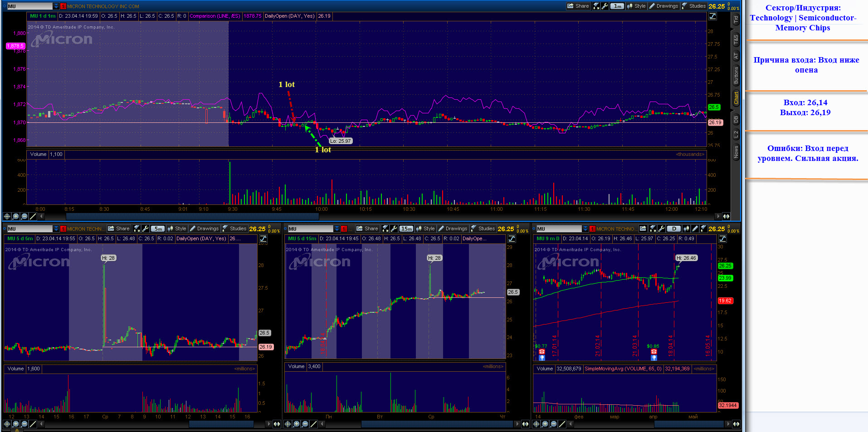Click zoom out magnifier under 15m chart
Viewport: 868px width, 432px height.
[x=305, y=424]
